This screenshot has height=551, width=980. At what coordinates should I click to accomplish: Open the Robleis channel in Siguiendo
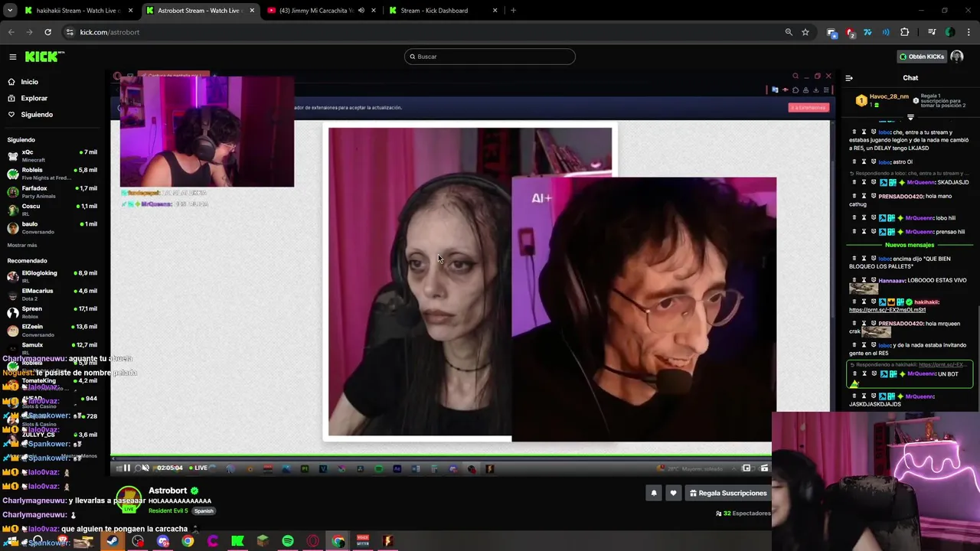(52, 174)
